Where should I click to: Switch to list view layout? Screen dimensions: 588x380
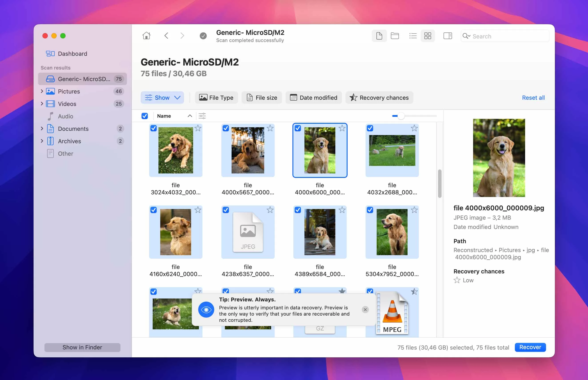pyautogui.click(x=413, y=36)
